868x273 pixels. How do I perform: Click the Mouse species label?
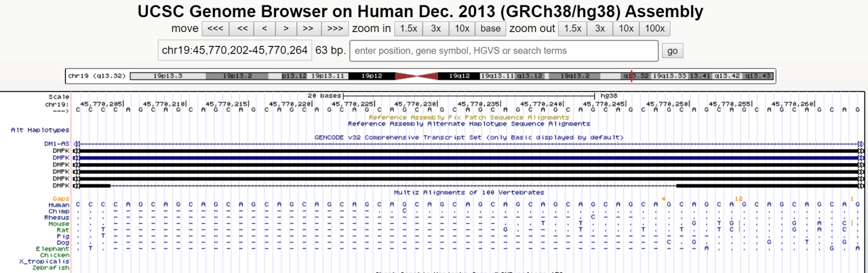[59, 223]
